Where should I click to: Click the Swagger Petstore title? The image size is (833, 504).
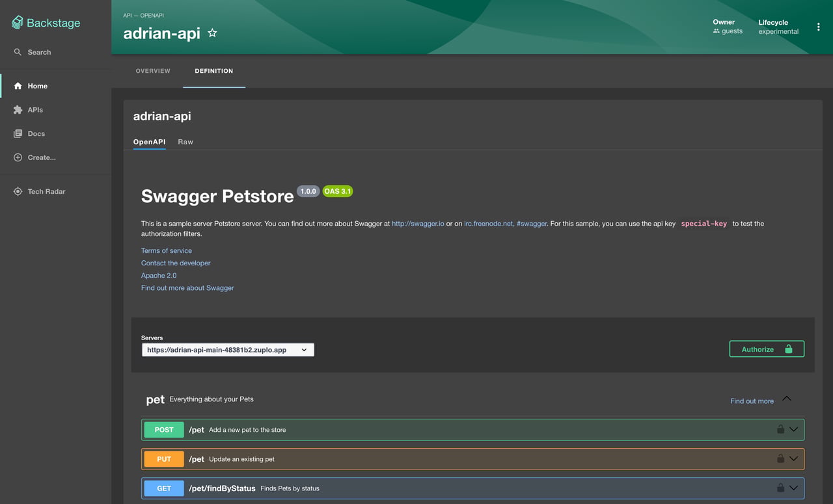point(217,196)
